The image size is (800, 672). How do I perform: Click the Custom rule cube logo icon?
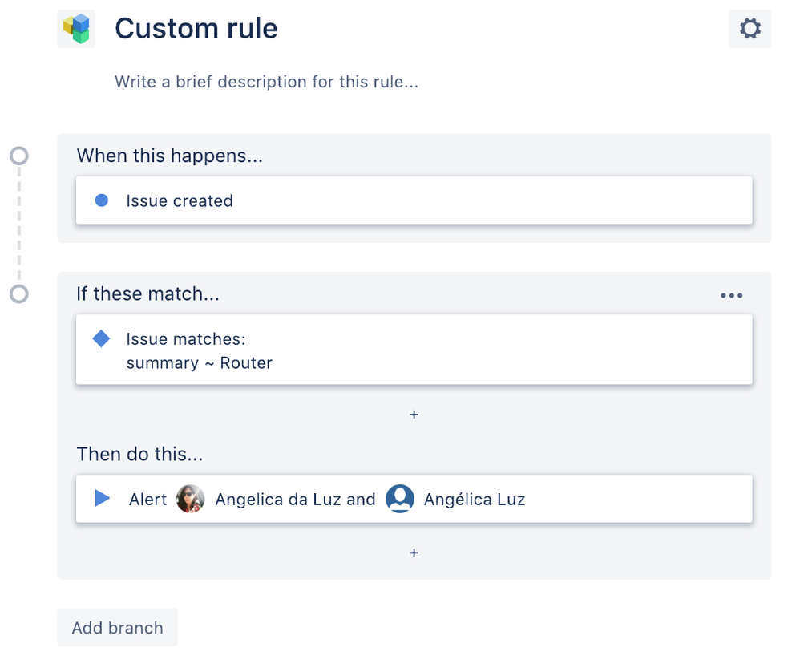click(x=76, y=27)
